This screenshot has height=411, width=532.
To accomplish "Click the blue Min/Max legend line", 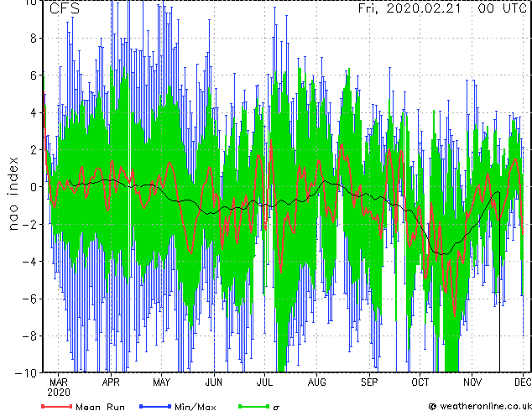I will click(155, 406).
